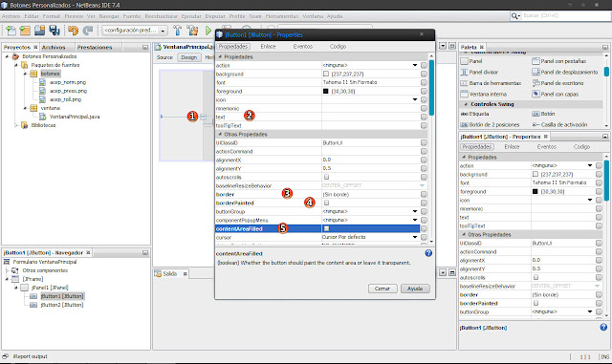Click the Propiedades button in right panel
Viewport: 612px width, 364px height.
coord(477,147)
